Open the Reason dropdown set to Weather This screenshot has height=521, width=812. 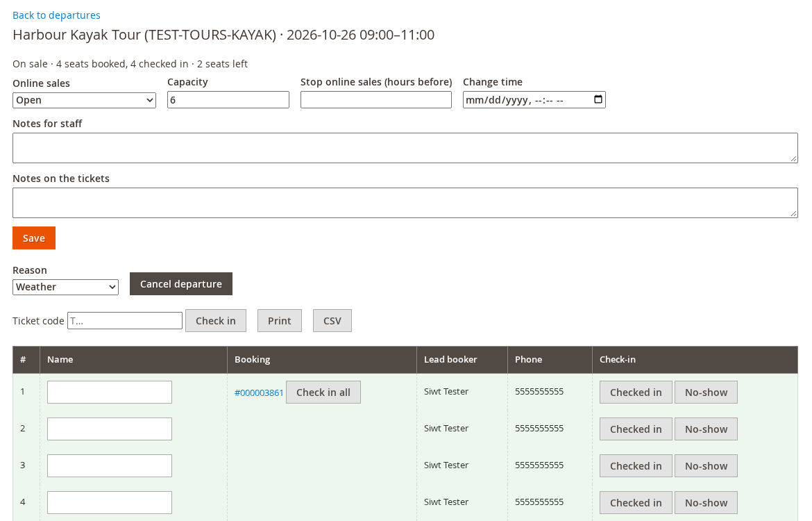tap(65, 287)
